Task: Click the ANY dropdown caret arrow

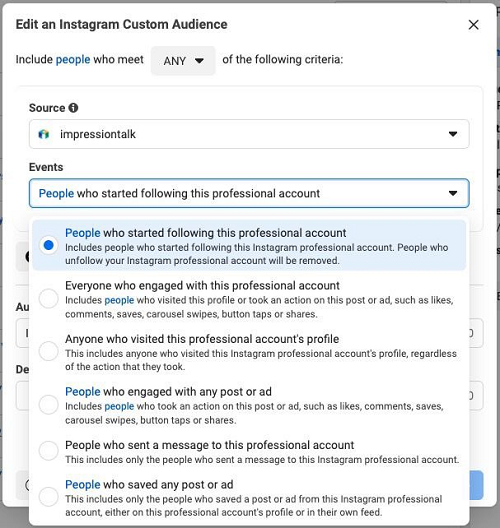Action: [x=199, y=61]
